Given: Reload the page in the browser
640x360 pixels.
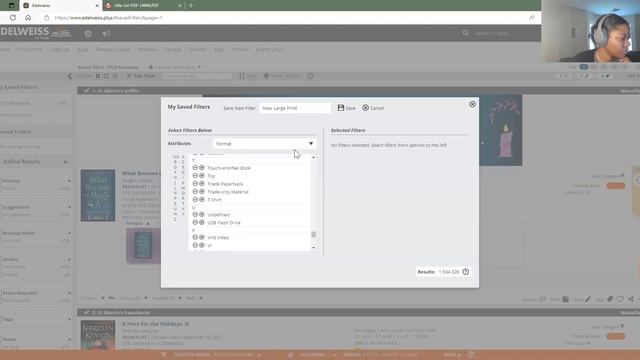Looking at the screenshot, I should click(x=13, y=18).
